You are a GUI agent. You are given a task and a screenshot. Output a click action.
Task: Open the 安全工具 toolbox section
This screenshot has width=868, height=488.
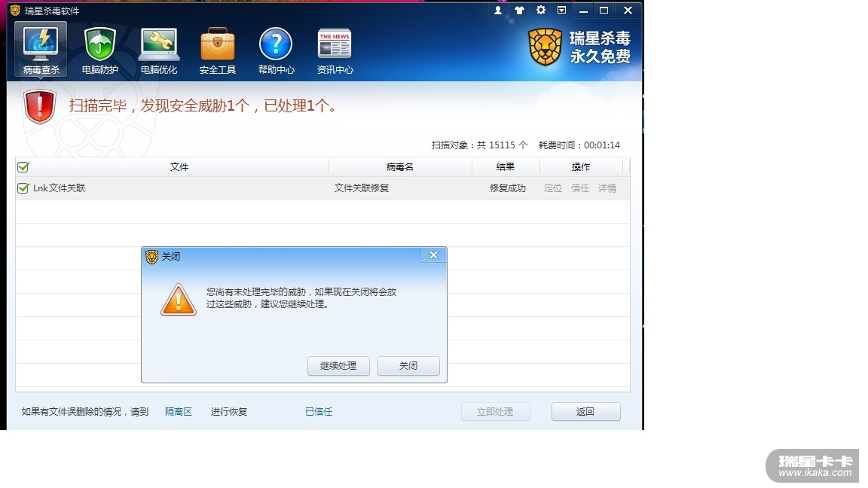(218, 50)
